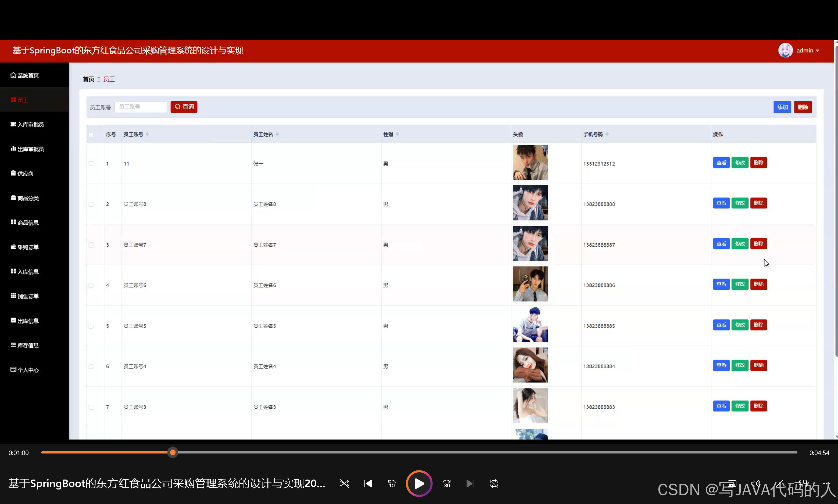Click the red 查询 search button

[x=184, y=107]
